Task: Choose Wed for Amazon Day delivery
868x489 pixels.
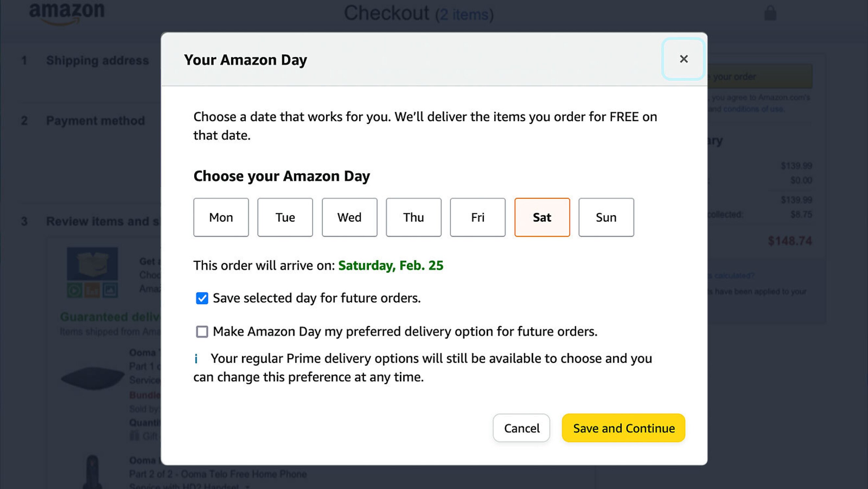Action: click(349, 217)
